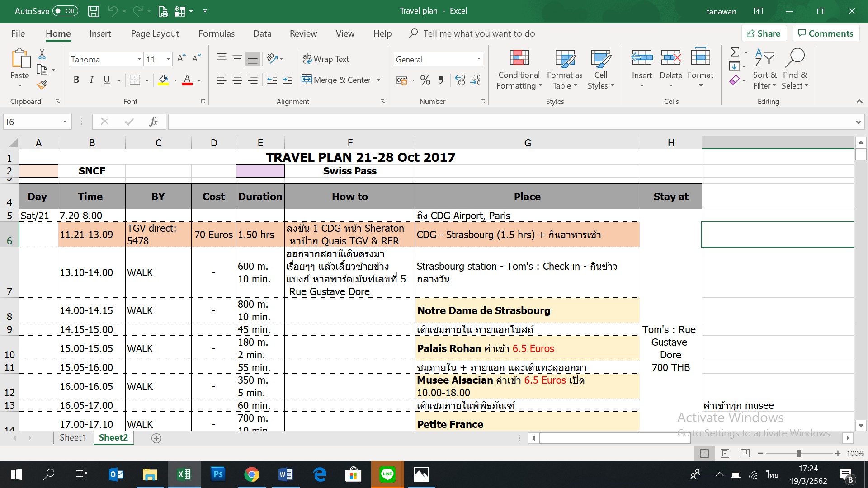This screenshot has height=488, width=868.
Task: Toggle Underline formatting
Action: (x=107, y=80)
